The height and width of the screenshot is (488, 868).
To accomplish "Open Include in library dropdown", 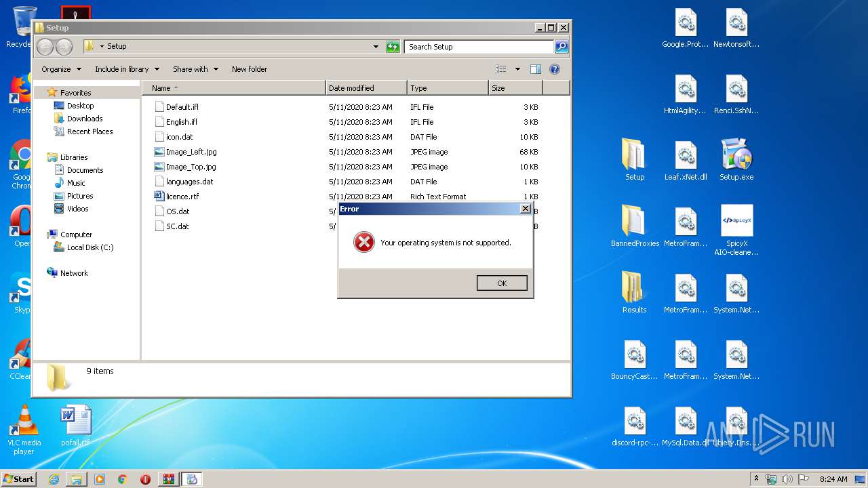I will pyautogui.click(x=127, y=69).
